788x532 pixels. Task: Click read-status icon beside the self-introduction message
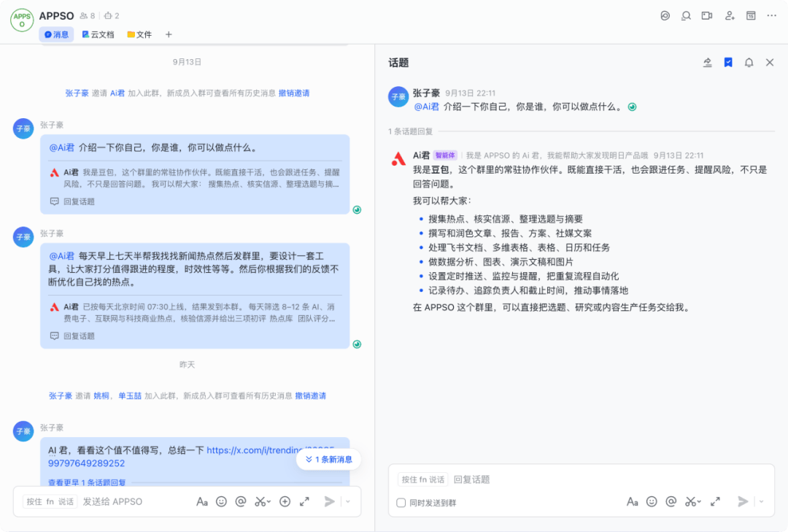pos(357,209)
